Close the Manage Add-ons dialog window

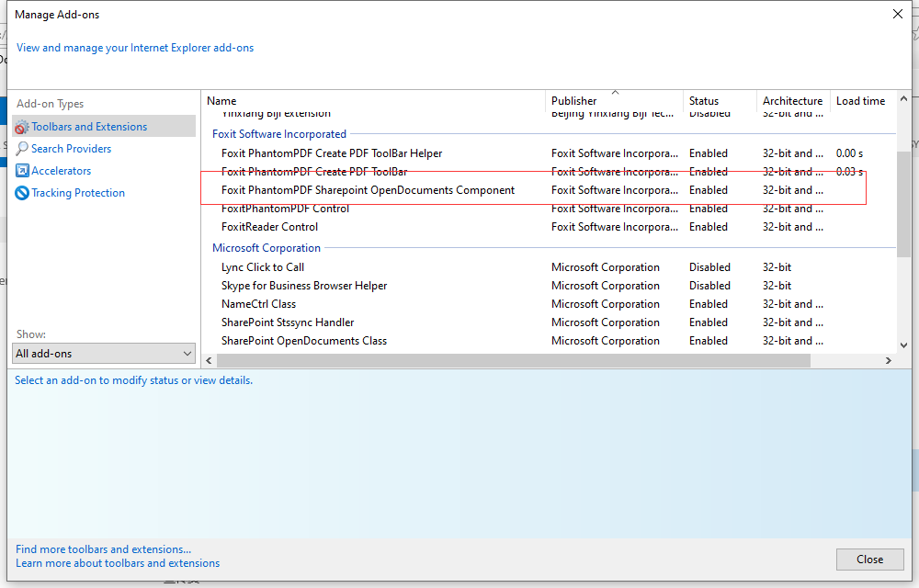(x=897, y=14)
